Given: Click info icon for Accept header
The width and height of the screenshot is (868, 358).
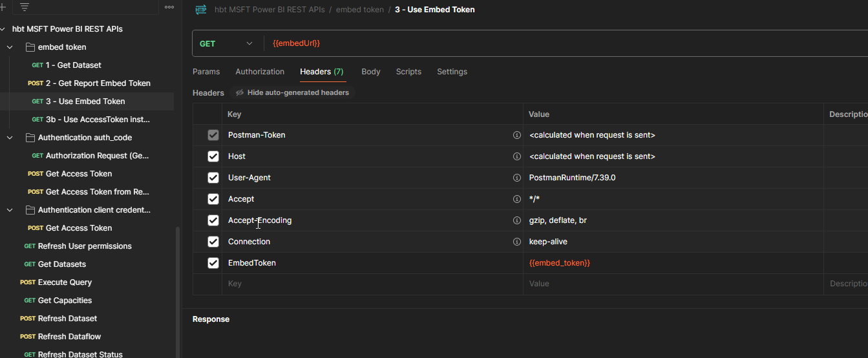Looking at the screenshot, I should (x=516, y=199).
